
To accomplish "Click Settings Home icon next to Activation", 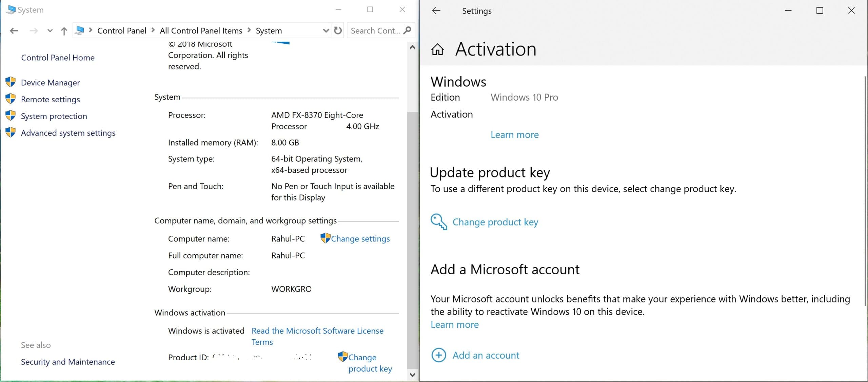I will (x=437, y=49).
